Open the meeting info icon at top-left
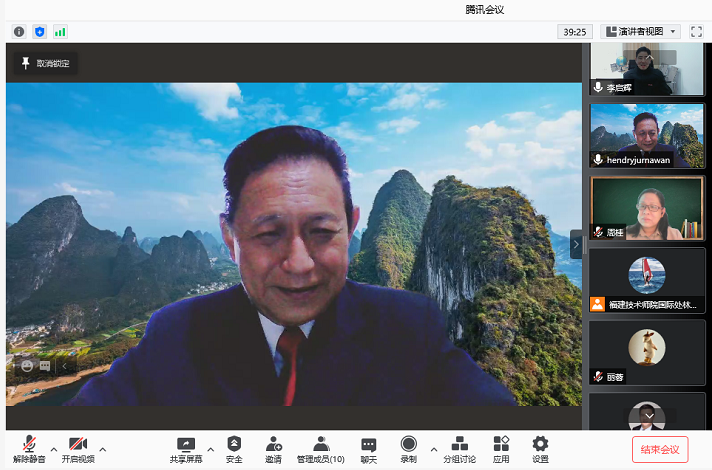The height and width of the screenshot is (470, 712). tap(19, 32)
